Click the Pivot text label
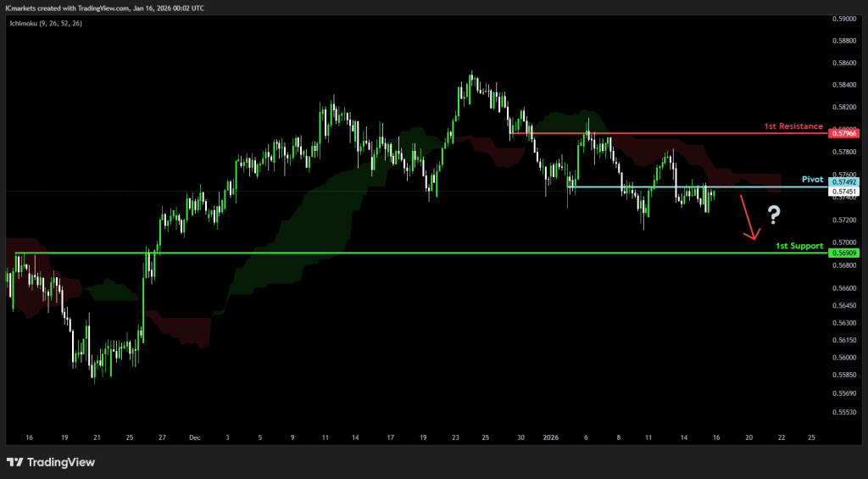The image size is (868, 479). (x=813, y=180)
